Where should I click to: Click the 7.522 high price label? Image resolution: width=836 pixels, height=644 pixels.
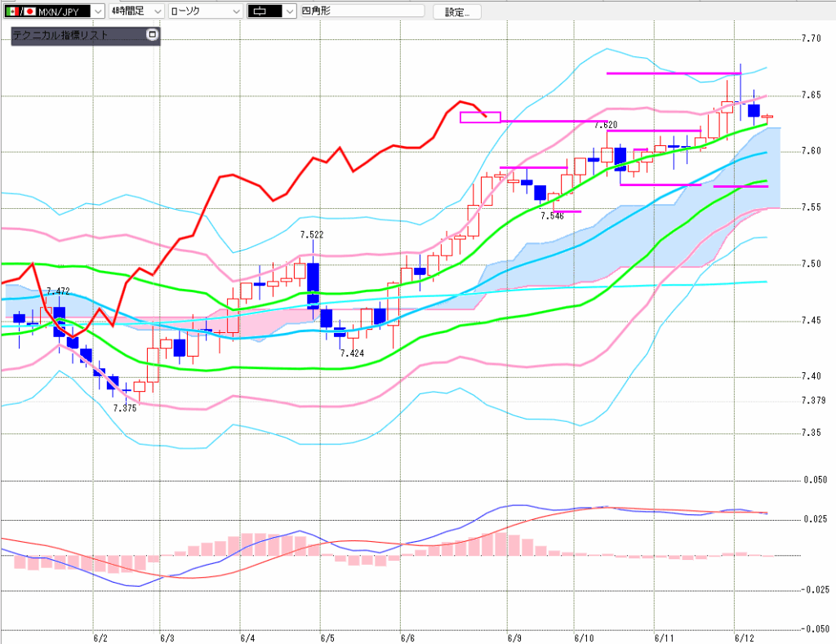[312, 234]
